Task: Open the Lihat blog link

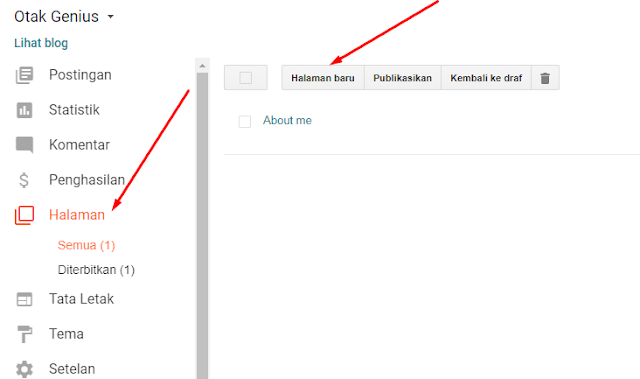Action: click(41, 43)
